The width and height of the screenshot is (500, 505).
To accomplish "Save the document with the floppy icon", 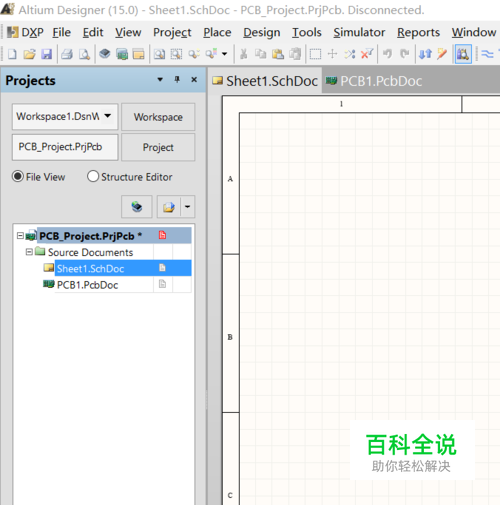I will [x=46, y=54].
